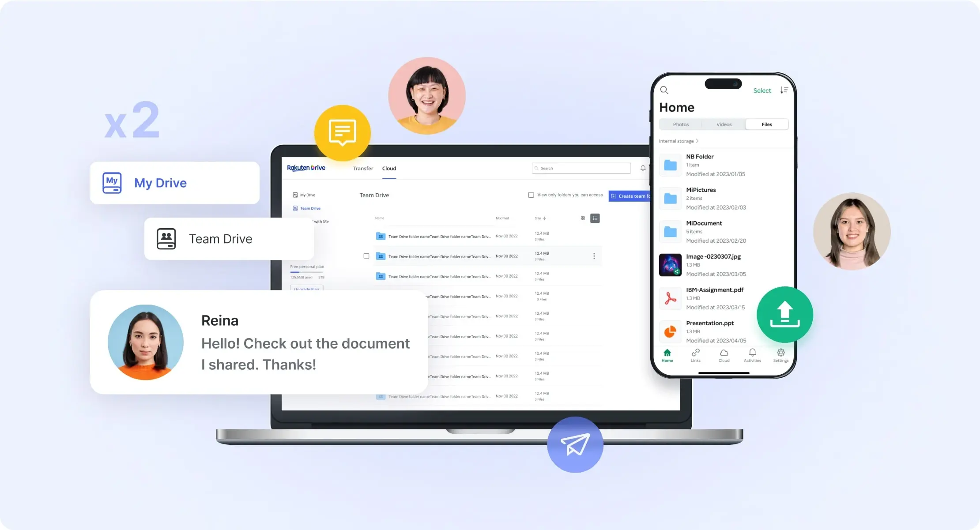Viewport: 980px width, 530px height.
Task: Toggle Videos tab in mobile Home view
Action: click(x=724, y=124)
